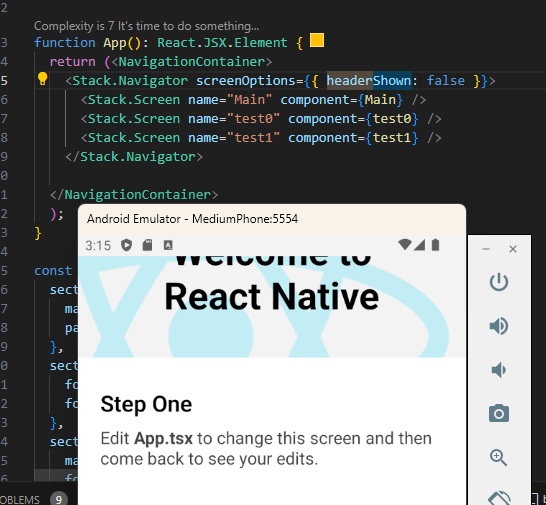546x505 pixels.
Task: Click the 'return' keyword on line 4
Action: click(72, 62)
